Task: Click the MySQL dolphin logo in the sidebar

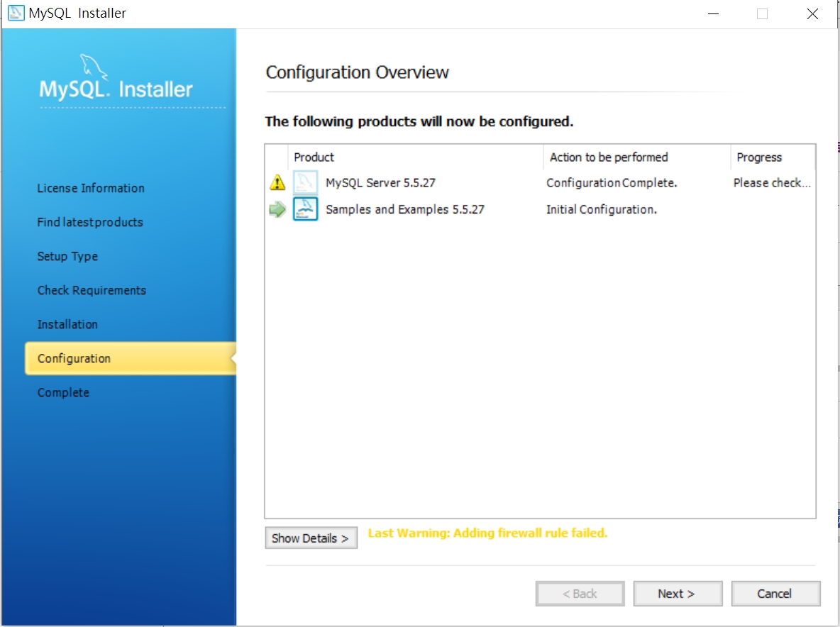Action: [93, 67]
